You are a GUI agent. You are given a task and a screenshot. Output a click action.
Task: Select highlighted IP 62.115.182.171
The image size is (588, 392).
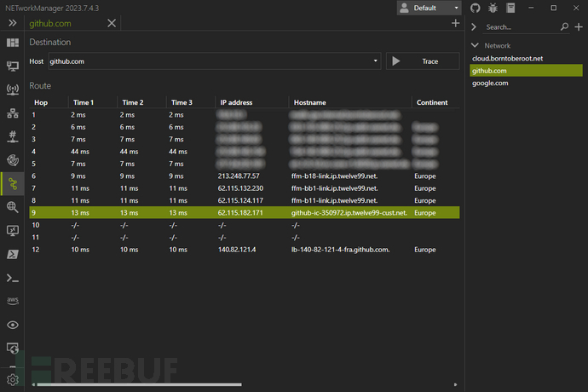(240, 213)
